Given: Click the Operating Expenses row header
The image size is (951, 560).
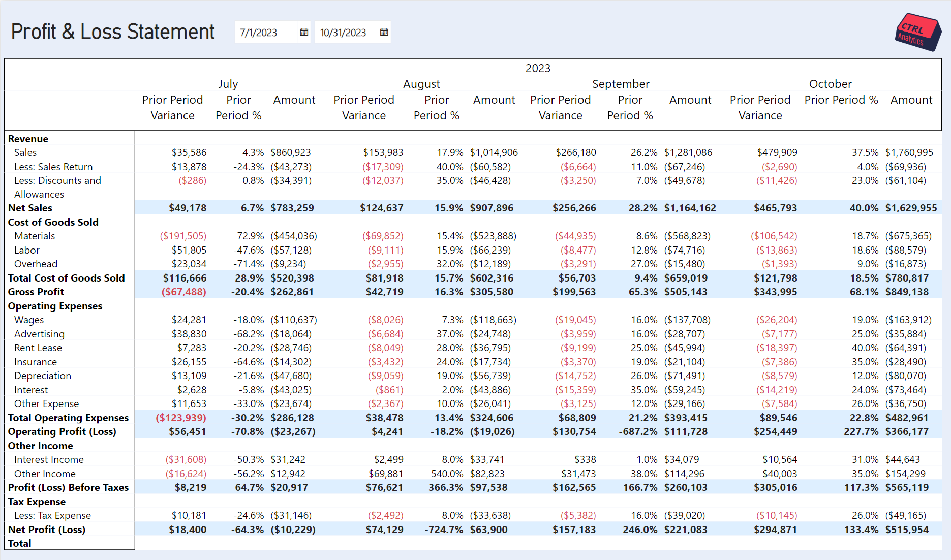Looking at the screenshot, I should (55, 306).
